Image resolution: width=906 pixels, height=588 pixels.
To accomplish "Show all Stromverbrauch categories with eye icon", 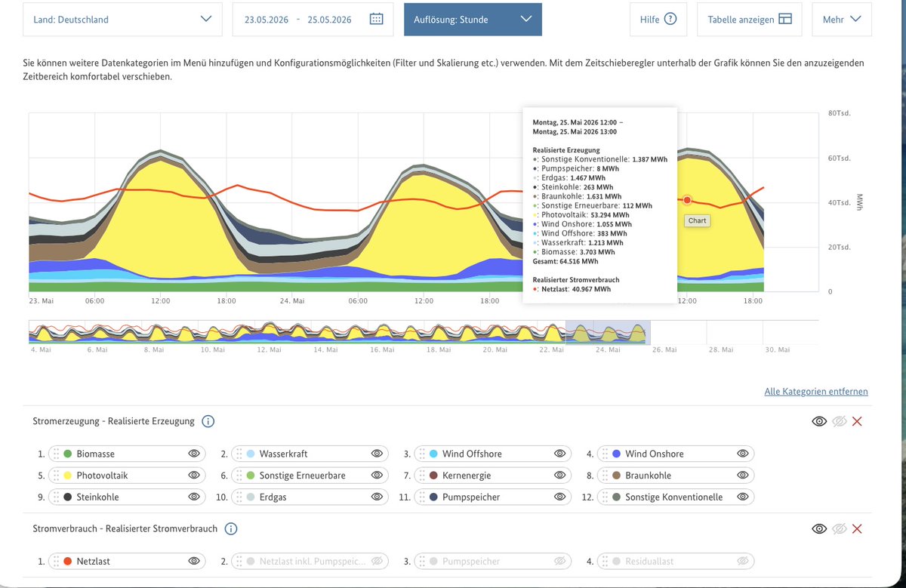I will 819,529.
